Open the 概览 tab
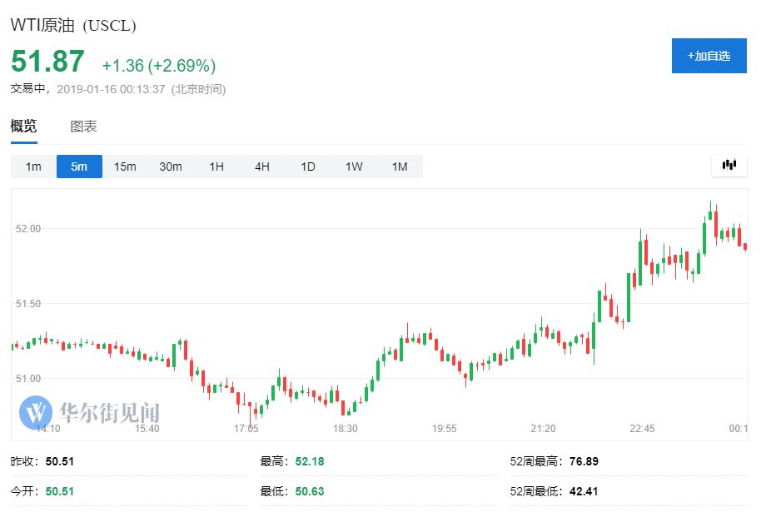The height and width of the screenshot is (532, 761). (x=23, y=127)
